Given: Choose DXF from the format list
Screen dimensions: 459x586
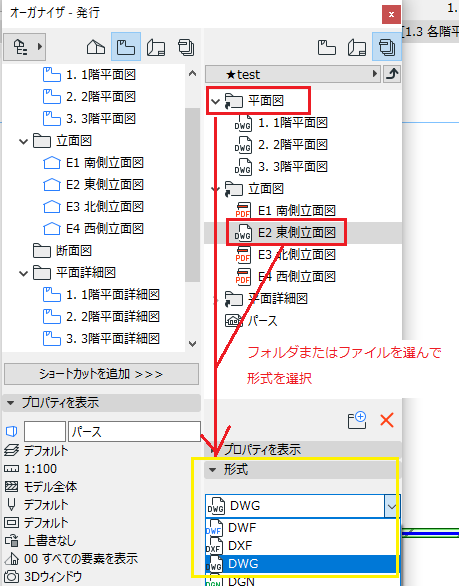Looking at the screenshot, I should [301, 546].
